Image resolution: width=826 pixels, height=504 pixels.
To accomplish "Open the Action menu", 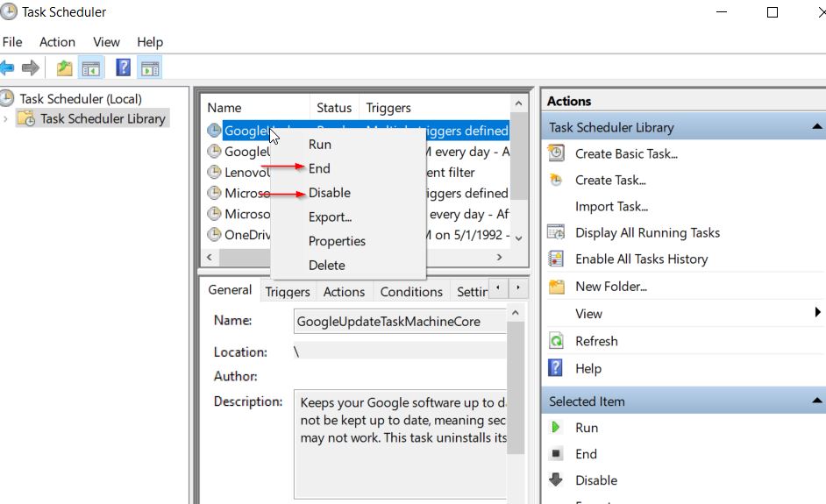I will click(x=57, y=41).
